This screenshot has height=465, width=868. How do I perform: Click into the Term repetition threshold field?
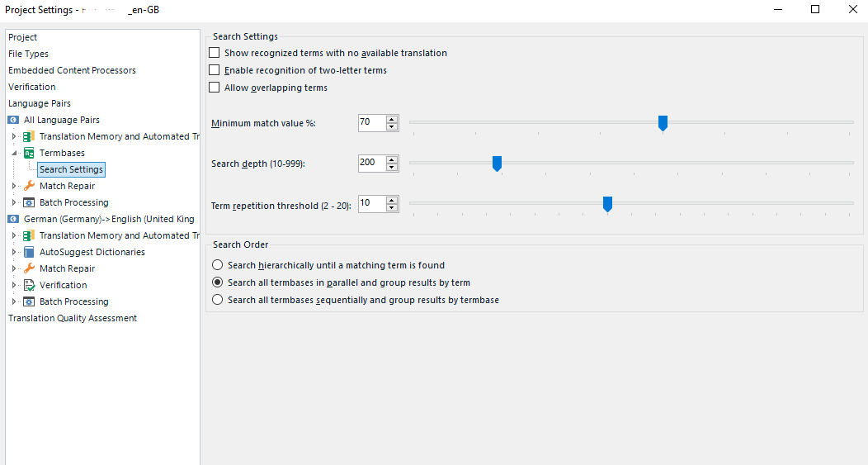(x=372, y=203)
